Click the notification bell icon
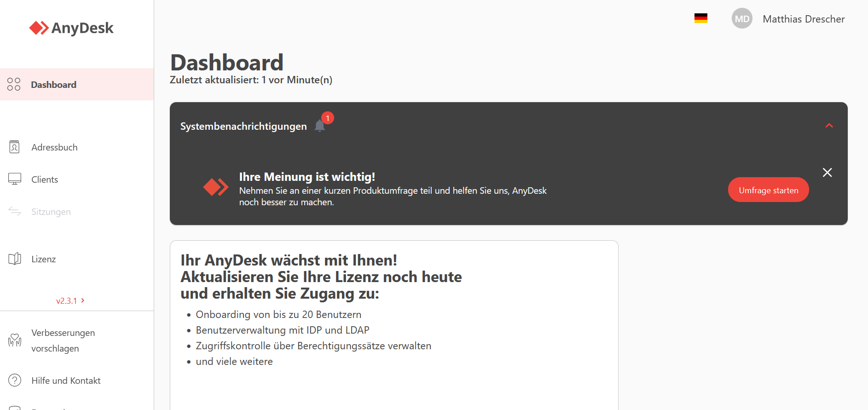Image resolution: width=868 pixels, height=410 pixels. 320,126
